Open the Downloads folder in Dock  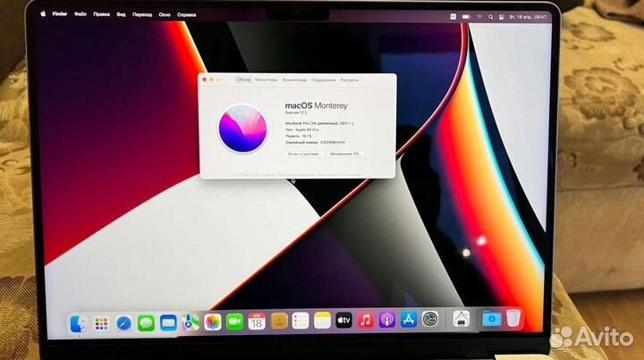coord(491,319)
